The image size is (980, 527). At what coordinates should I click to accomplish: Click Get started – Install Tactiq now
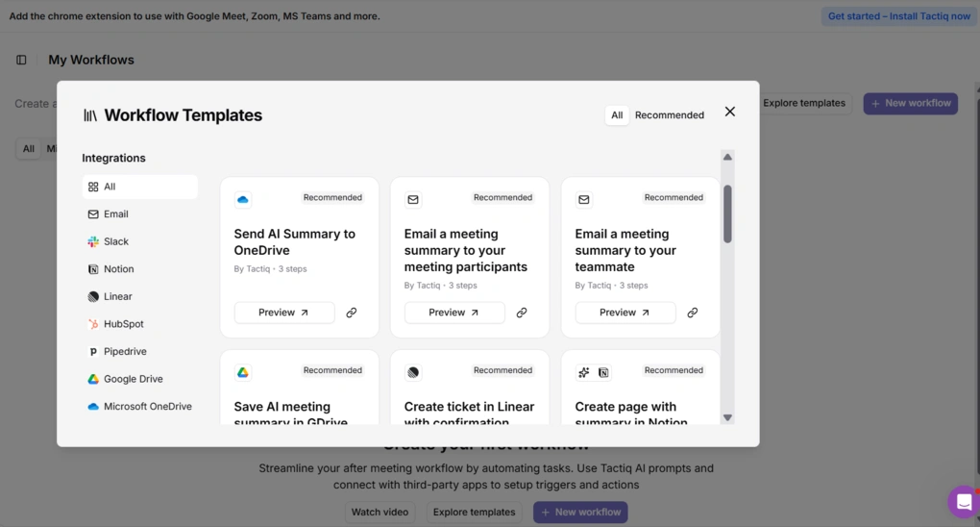click(898, 16)
